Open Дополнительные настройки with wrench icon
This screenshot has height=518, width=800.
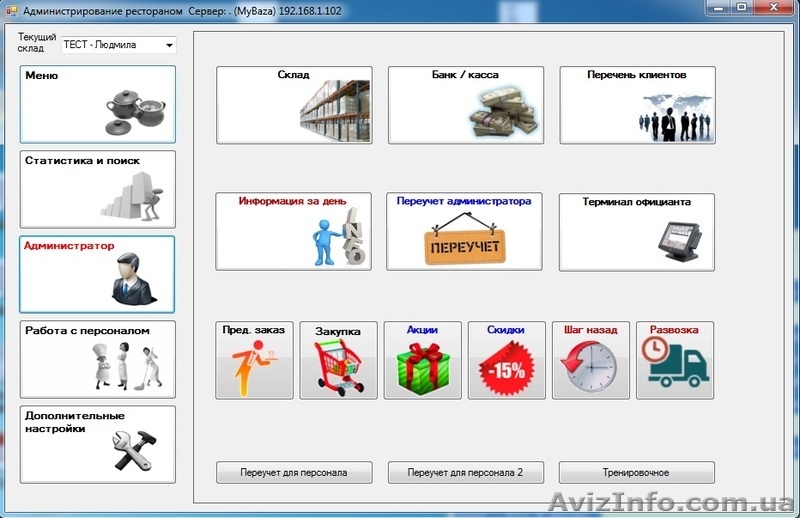[97, 445]
